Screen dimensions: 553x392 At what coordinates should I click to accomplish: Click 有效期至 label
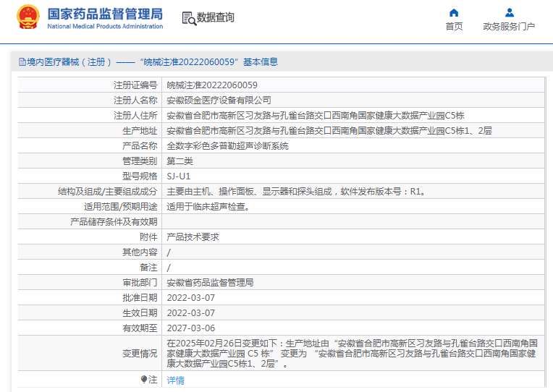140,328
